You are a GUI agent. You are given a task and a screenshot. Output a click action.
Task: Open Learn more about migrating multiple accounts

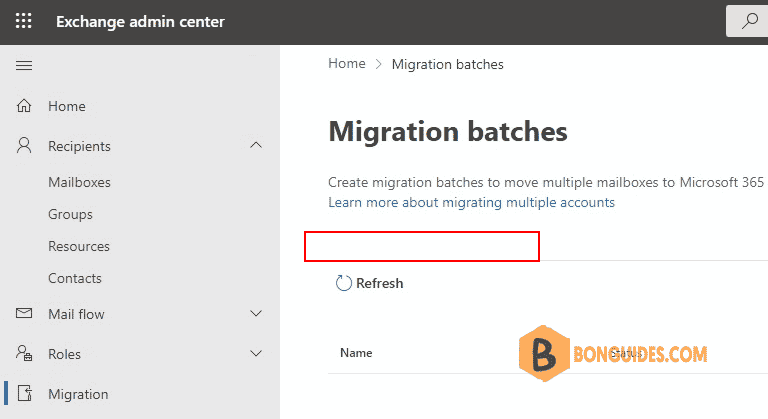pyautogui.click(x=471, y=202)
